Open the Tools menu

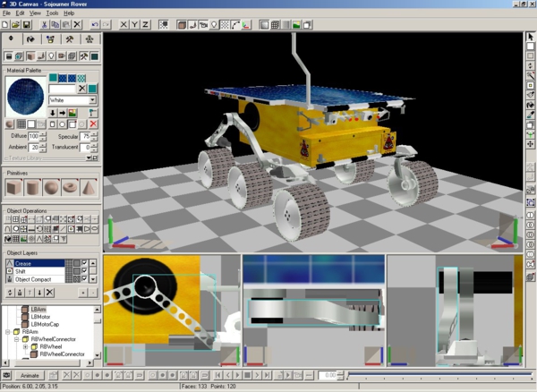pos(52,13)
